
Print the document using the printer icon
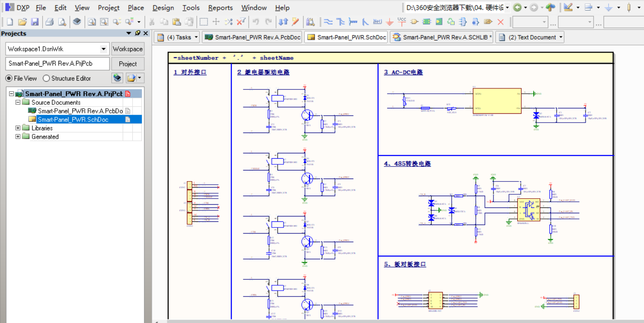[x=50, y=22]
